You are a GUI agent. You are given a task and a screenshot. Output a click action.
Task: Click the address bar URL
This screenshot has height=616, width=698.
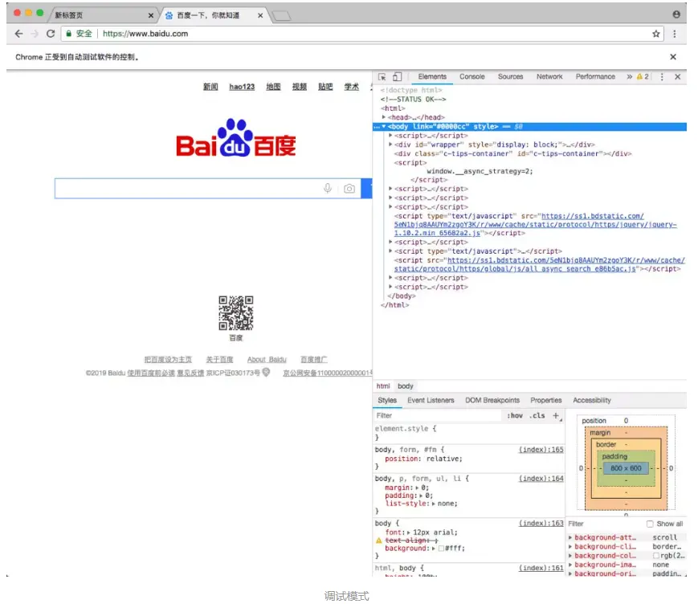(x=145, y=34)
